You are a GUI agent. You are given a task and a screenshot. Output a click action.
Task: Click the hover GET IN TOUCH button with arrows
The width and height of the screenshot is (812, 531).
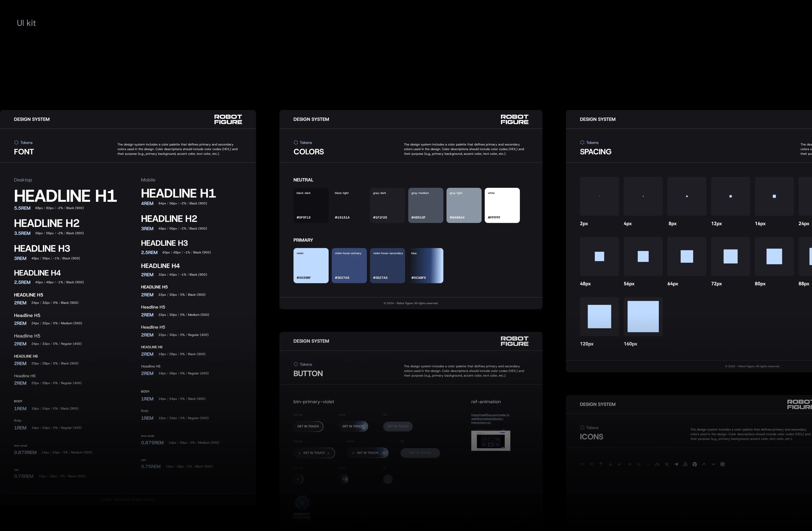tap(368, 453)
